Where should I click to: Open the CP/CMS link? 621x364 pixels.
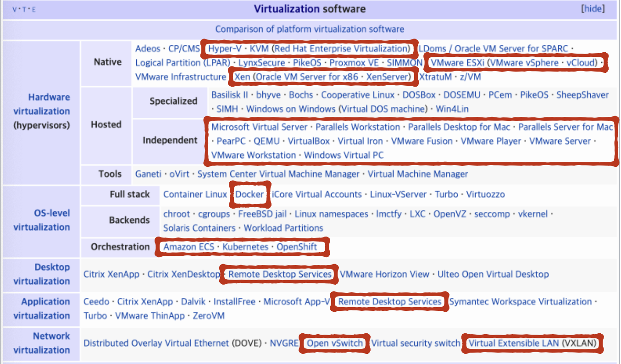click(x=184, y=49)
